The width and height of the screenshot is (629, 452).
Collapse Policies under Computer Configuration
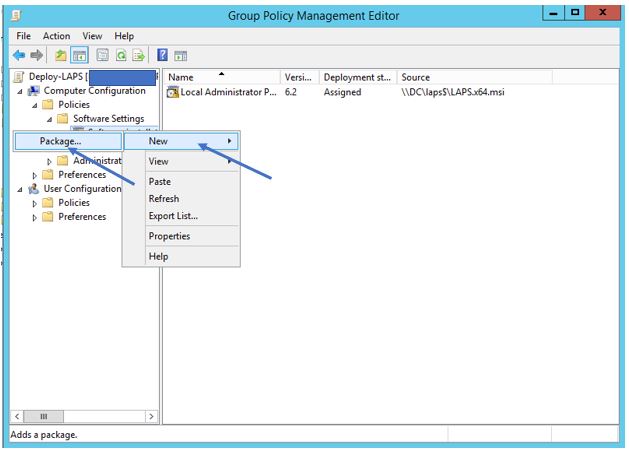[x=34, y=105]
